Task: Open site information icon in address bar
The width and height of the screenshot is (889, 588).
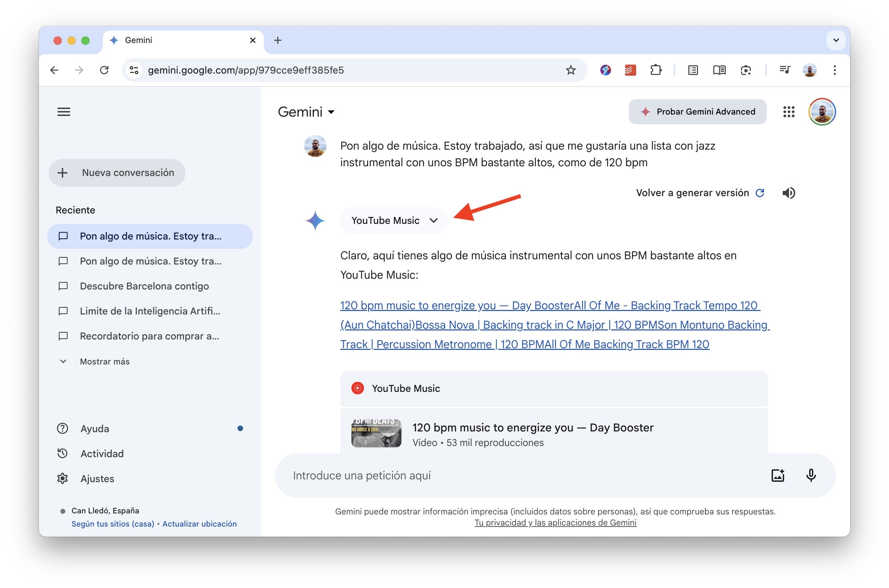Action: [x=134, y=70]
